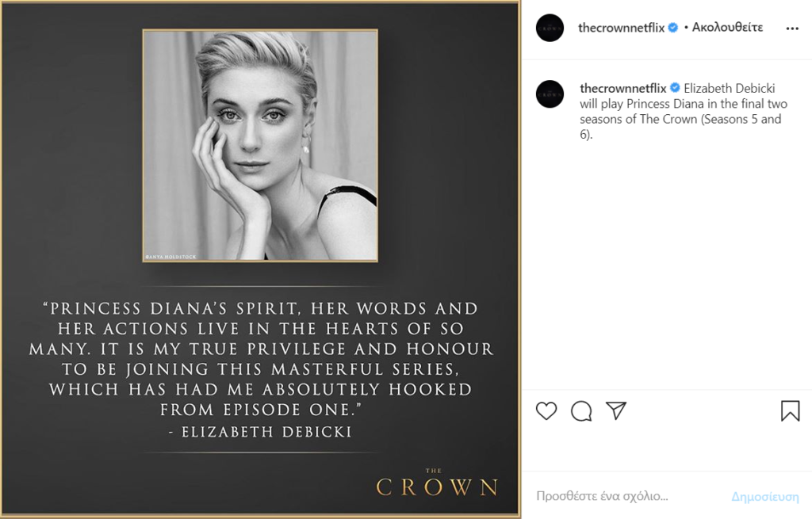Click the Princess Diana quote text
Screen dimensions: 812x519
[261, 359]
